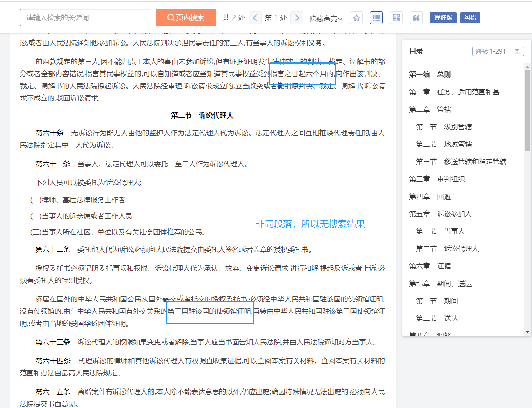
Task: Click the quotation mark cite icon
Action: tap(416, 18)
